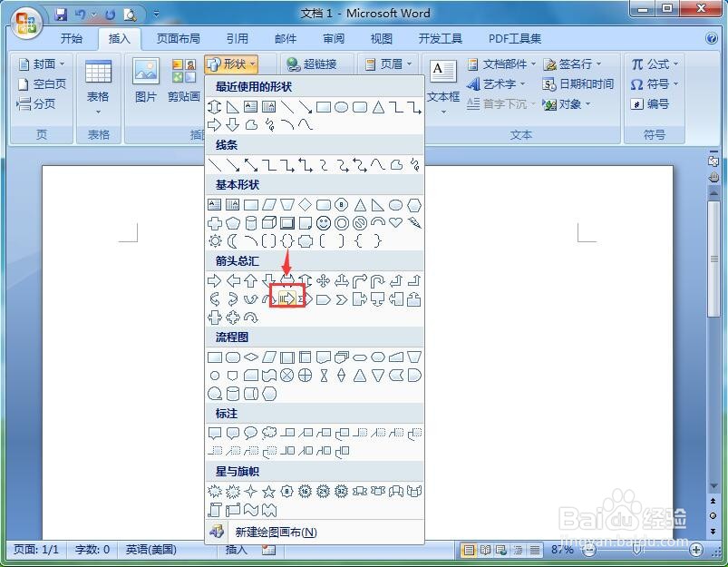Select the flowchart decision diamond shape
Image resolution: width=728 pixels, height=567 pixels.
[x=251, y=357]
